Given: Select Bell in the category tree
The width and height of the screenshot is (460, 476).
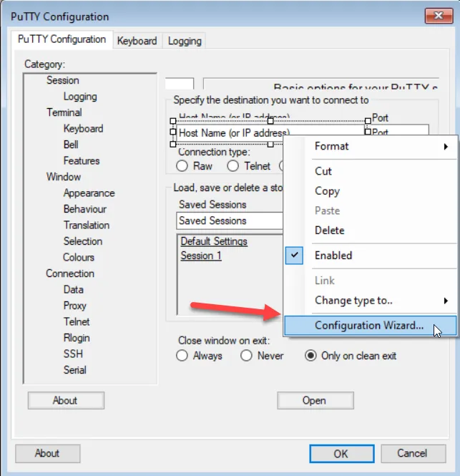Looking at the screenshot, I should pos(71,145).
